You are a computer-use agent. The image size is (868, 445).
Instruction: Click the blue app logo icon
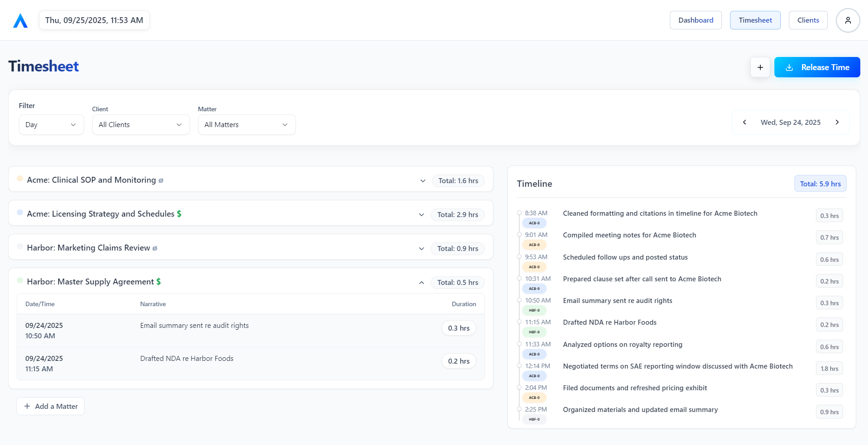click(x=20, y=21)
